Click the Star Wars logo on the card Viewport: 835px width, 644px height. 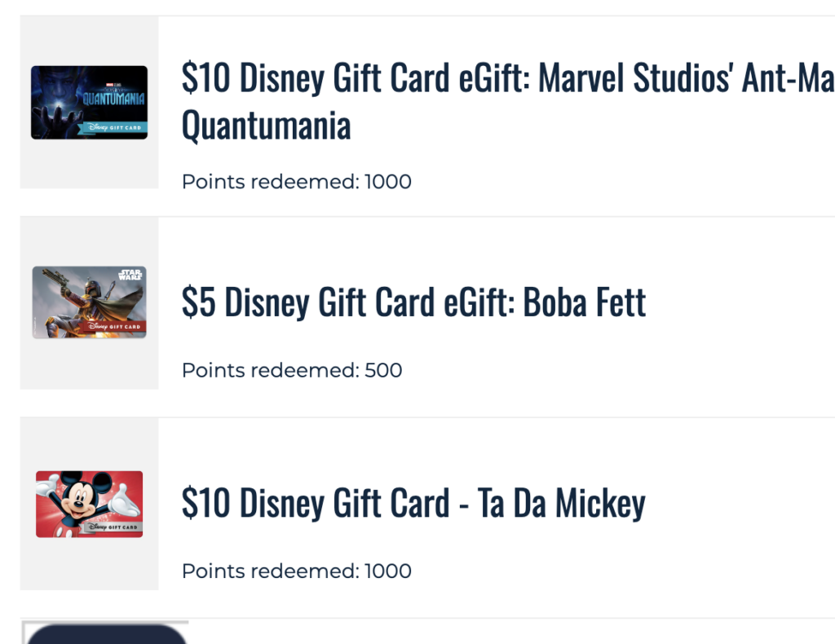pyautogui.click(x=130, y=275)
